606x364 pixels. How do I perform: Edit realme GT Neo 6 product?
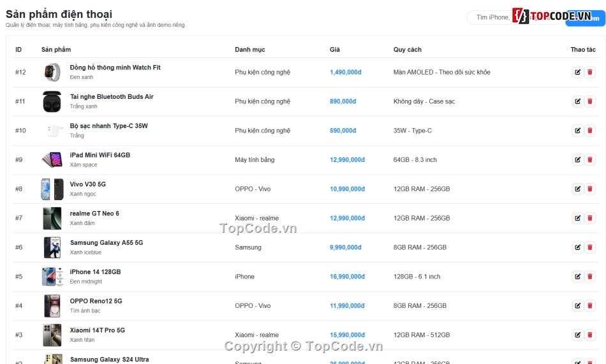577,218
